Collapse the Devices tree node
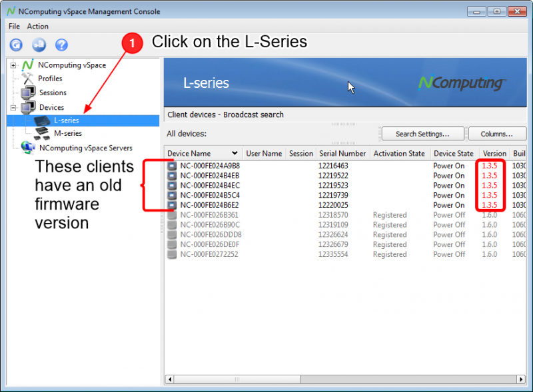The image size is (533, 392). click(x=13, y=108)
